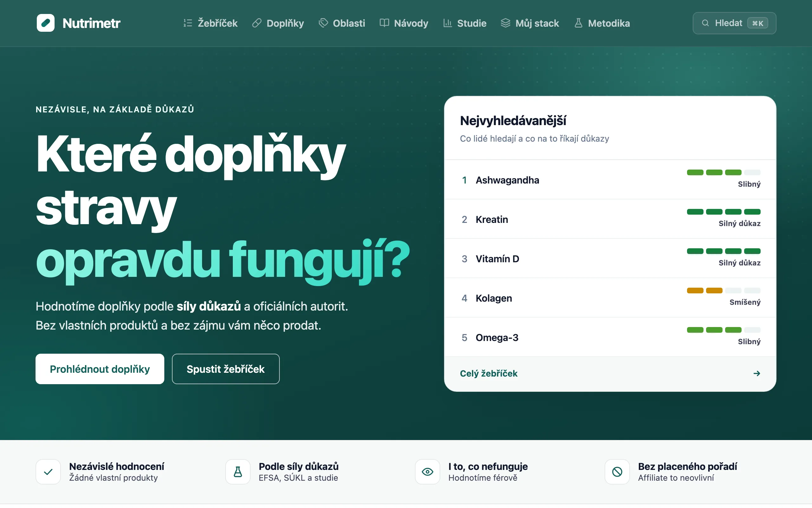Viewport: 812px width, 508px height.
Task: Click the Slibný label for Omega-3
Action: point(749,341)
